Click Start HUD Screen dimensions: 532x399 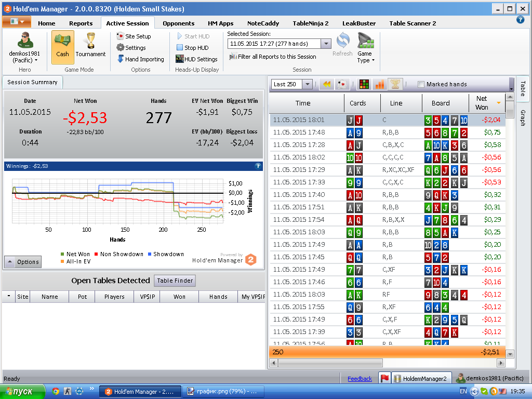coord(193,36)
